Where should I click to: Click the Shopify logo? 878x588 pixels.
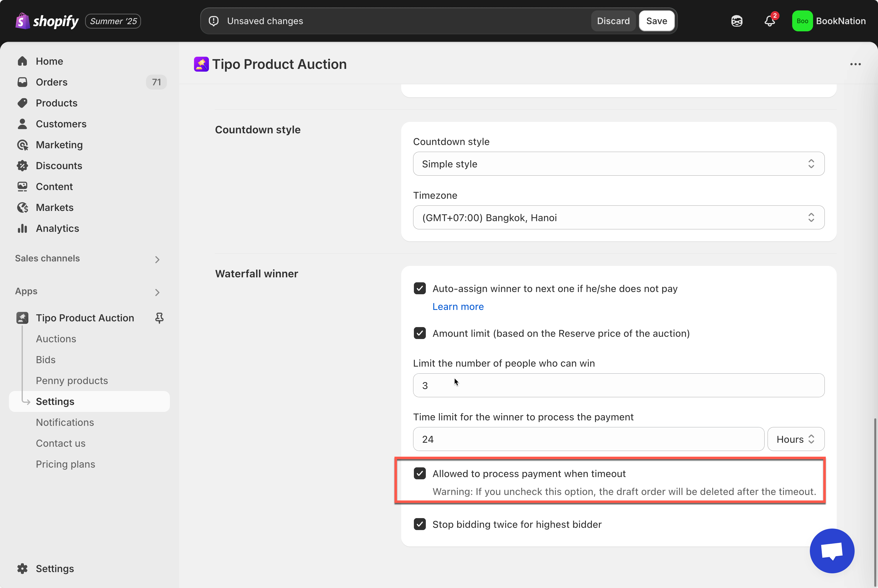[47, 21]
